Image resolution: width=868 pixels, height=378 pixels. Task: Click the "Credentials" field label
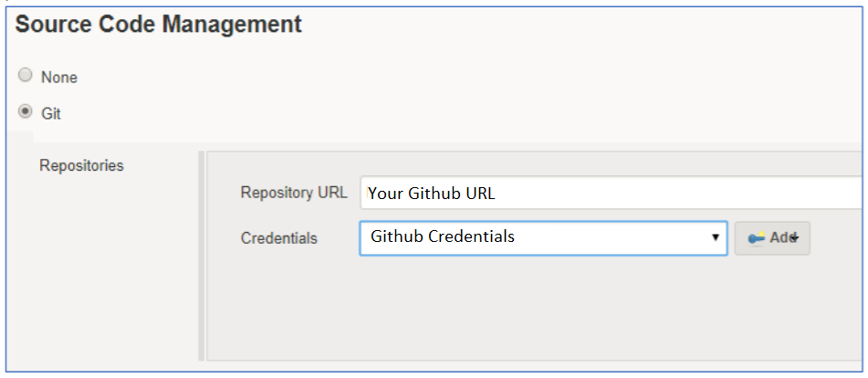pyautogui.click(x=279, y=238)
